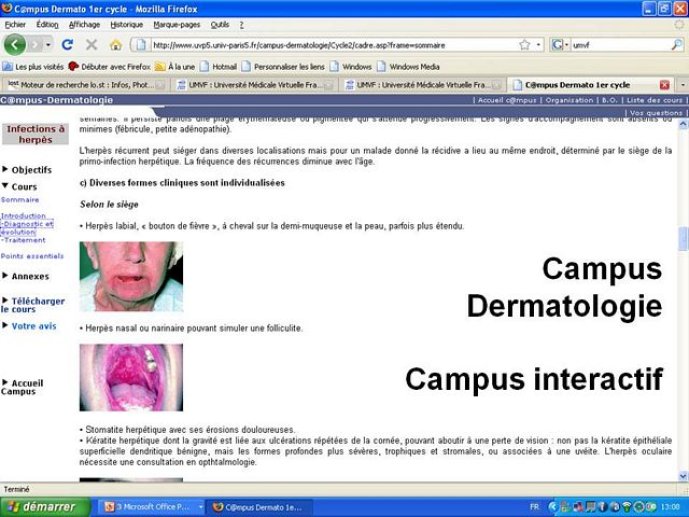Viewport: 689px width, 517px height.
Task: Click the Infections à herpès title box
Action: [x=36, y=134]
